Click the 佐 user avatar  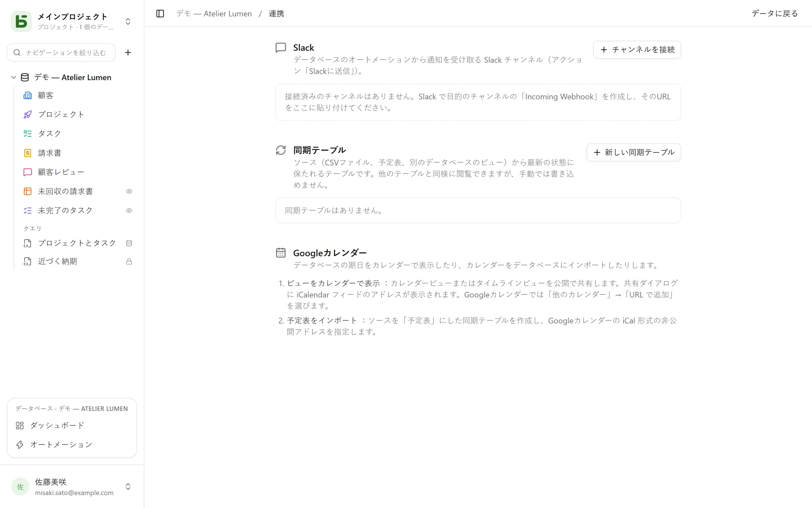pos(20,487)
